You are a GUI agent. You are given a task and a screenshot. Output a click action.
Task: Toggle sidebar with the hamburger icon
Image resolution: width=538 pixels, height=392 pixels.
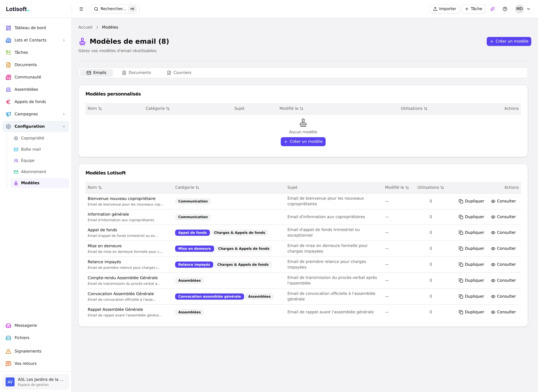click(81, 9)
